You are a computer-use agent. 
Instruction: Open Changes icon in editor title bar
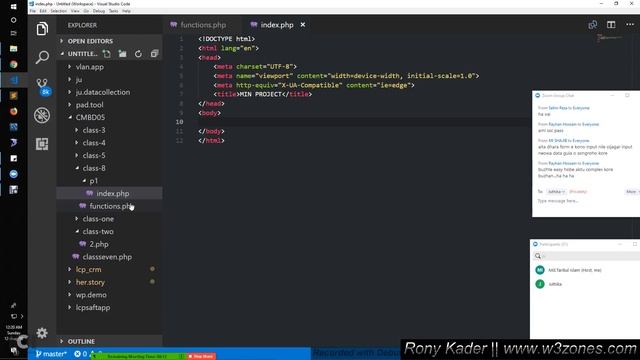coord(593,25)
